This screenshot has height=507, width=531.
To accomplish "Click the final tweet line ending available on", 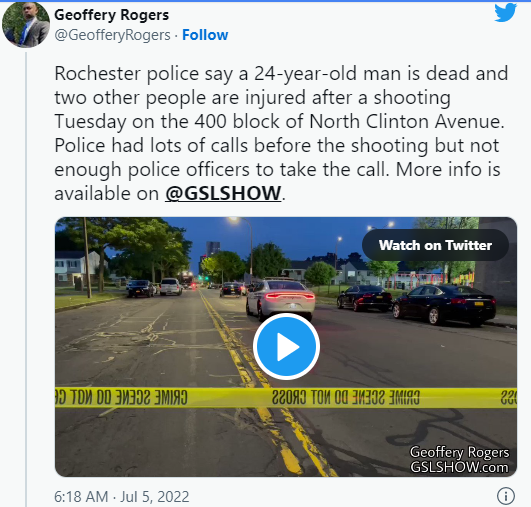I will pos(170,193).
